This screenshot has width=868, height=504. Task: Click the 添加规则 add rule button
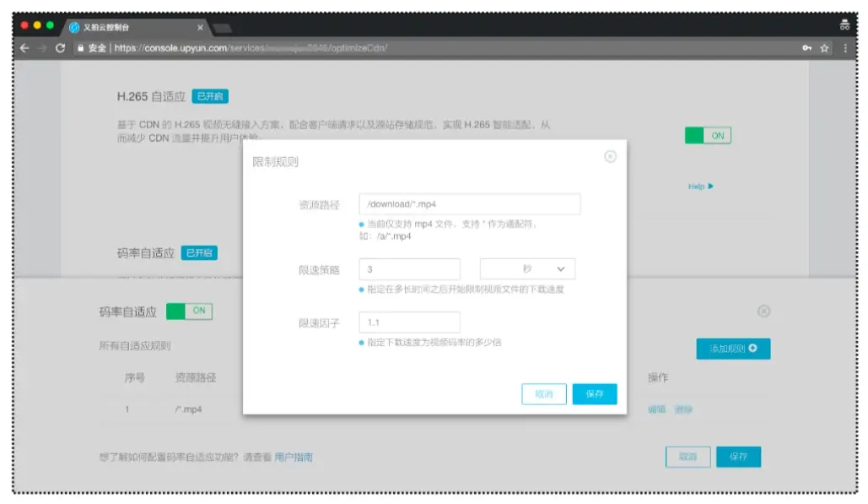click(732, 349)
